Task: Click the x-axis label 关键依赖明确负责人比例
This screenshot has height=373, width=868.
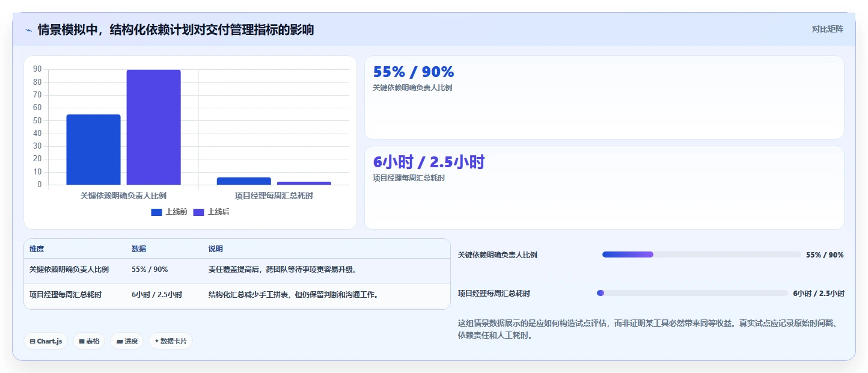Action: tap(123, 196)
